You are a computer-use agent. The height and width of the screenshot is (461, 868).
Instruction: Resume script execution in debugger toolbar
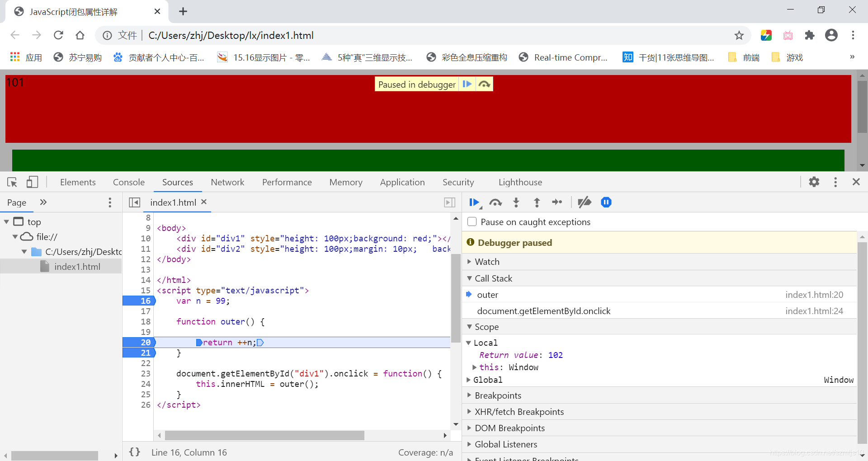[474, 202]
